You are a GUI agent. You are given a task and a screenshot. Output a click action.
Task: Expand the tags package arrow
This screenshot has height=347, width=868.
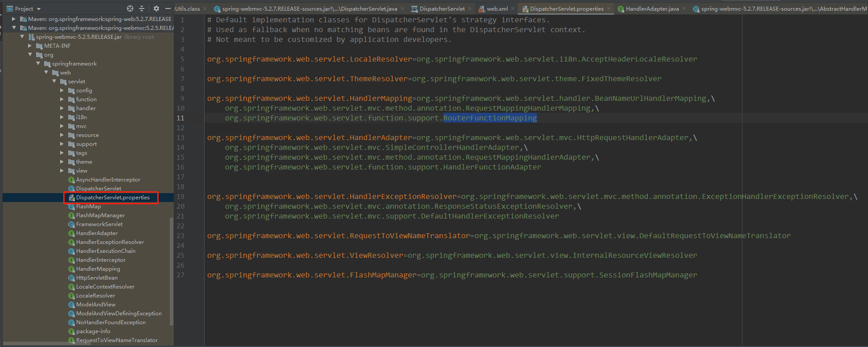pos(62,153)
